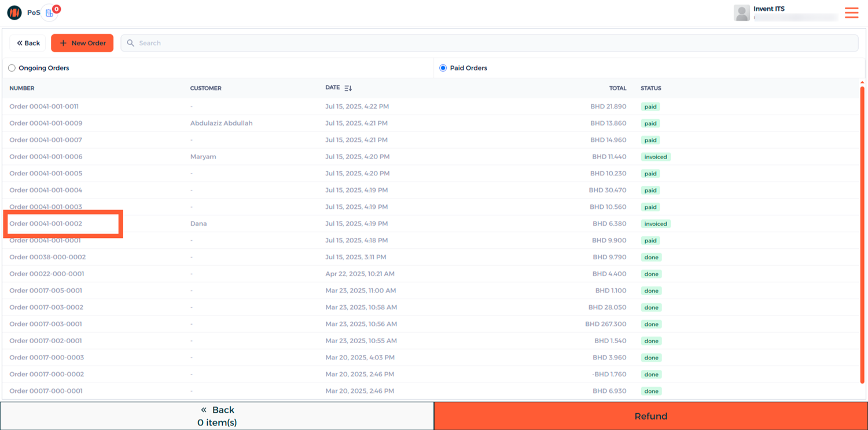Image resolution: width=868 pixels, height=430 pixels.
Task: Click into the Search field
Action: pyautogui.click(x=492, y=43)
